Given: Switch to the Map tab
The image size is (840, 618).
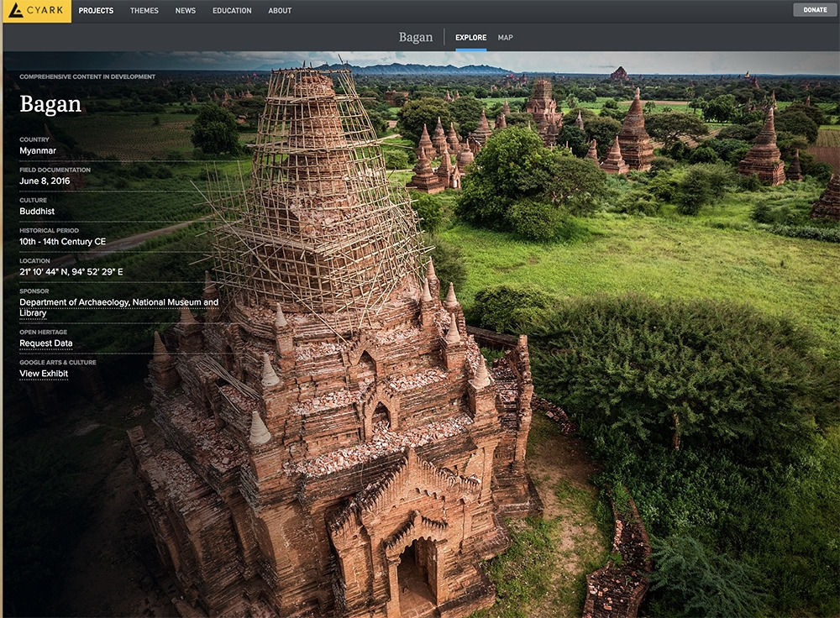Looking at the screenshot, I should click(x=505, y=38).
